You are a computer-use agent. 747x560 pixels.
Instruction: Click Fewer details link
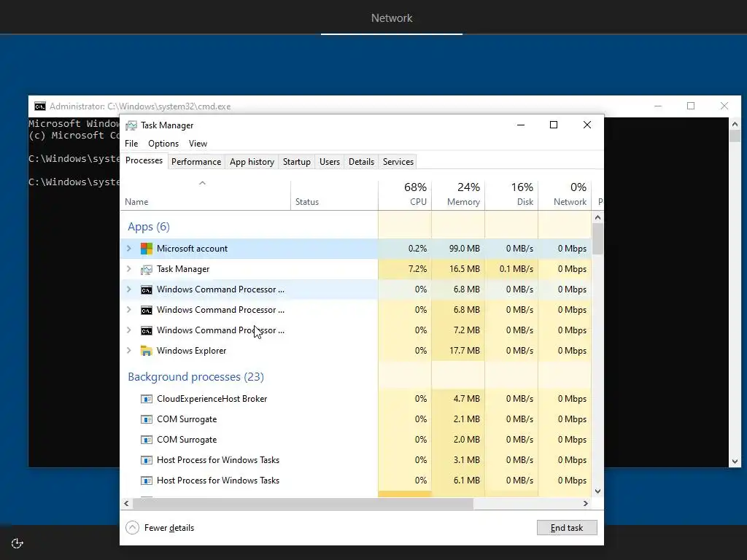click(x=169, y=528)
